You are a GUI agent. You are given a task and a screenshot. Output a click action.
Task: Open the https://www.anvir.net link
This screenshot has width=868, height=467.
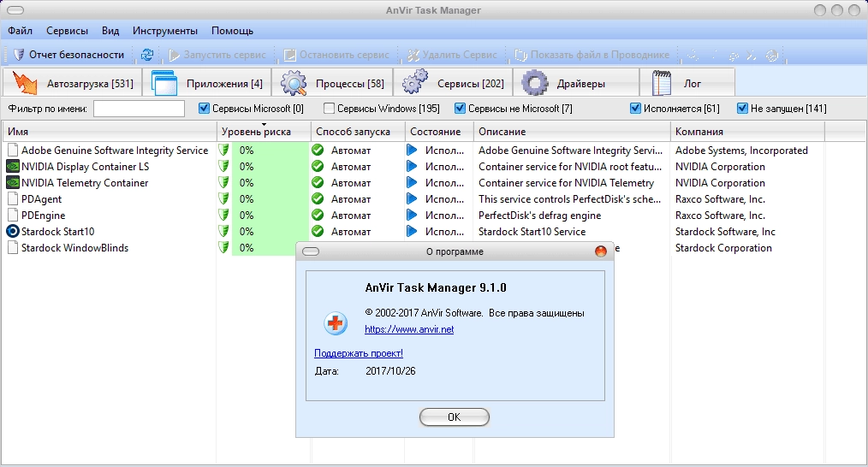409,329
